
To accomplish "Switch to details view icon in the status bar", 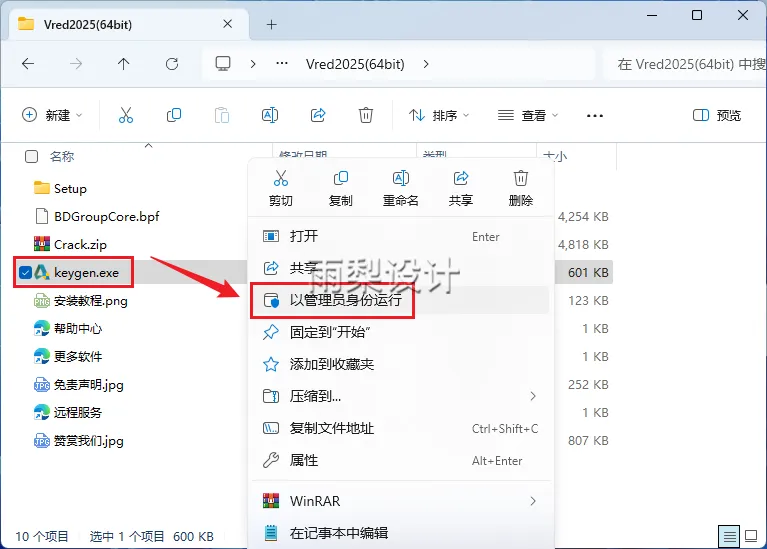I will point(729,536).
